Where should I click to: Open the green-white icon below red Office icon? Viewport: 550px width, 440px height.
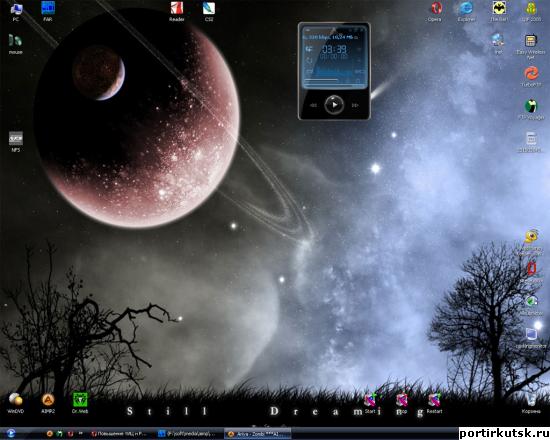click(x=531, y=305)
